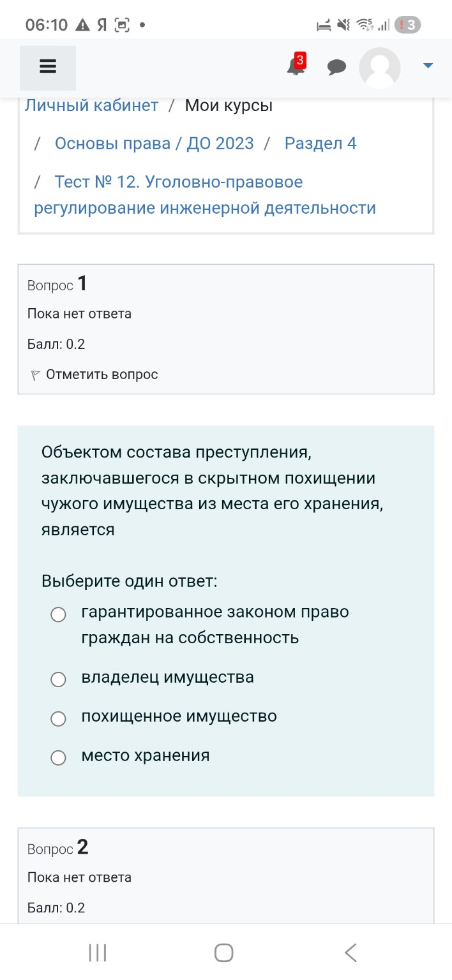Image resolution: width=452 pixels, height=980 pixels.
Task: Select answer 'место хранения'
Action: coord(58,757)
